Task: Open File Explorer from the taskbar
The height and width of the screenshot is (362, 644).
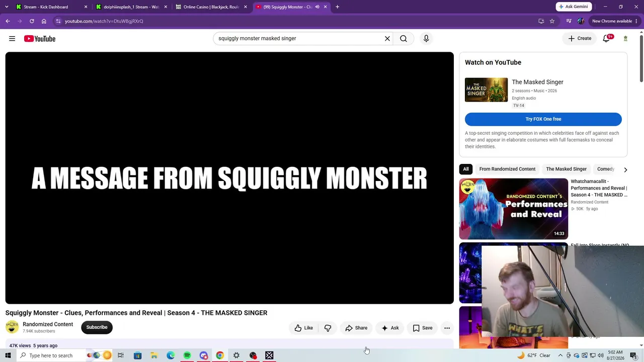Action: point(154,355)
